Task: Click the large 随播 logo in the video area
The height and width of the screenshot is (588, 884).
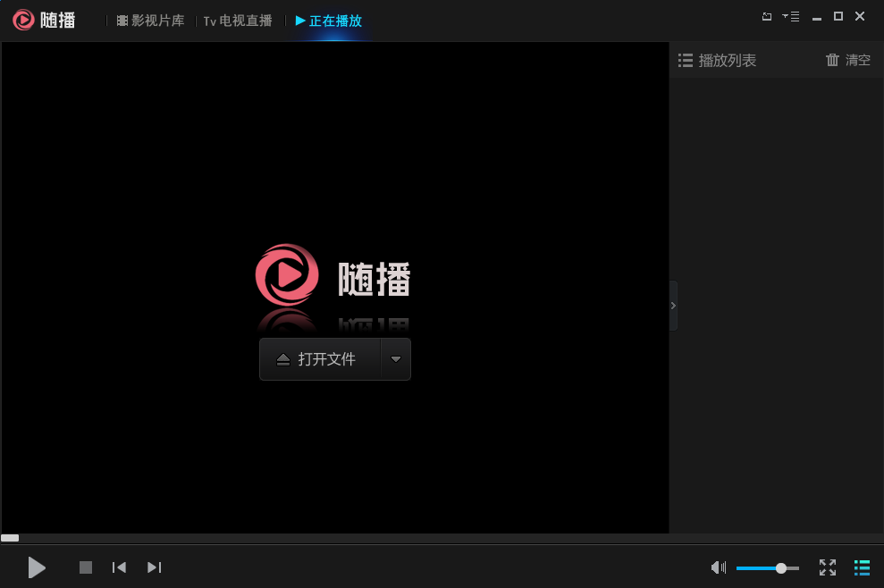Action: pos(333,276)
